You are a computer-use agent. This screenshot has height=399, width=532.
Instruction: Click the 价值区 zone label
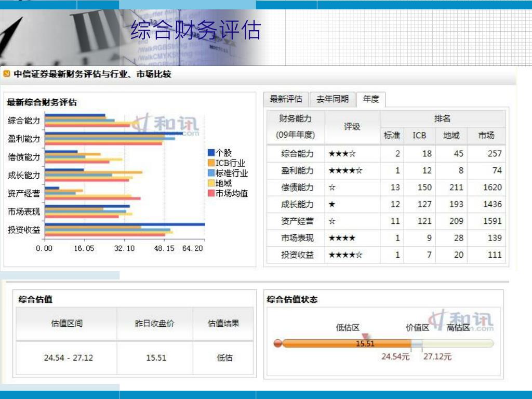[417, 327]
